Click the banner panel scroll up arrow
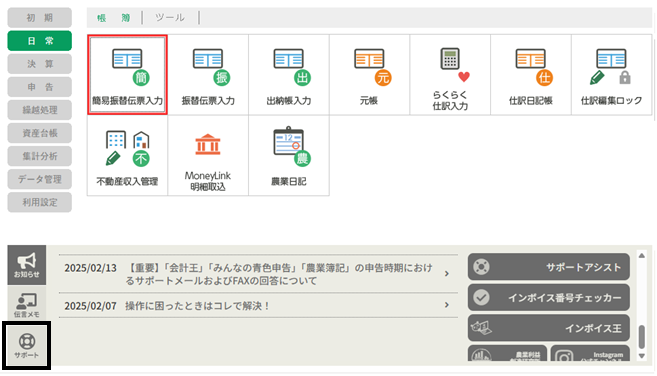Screen dimensions: 657x376 click(641, 256)
